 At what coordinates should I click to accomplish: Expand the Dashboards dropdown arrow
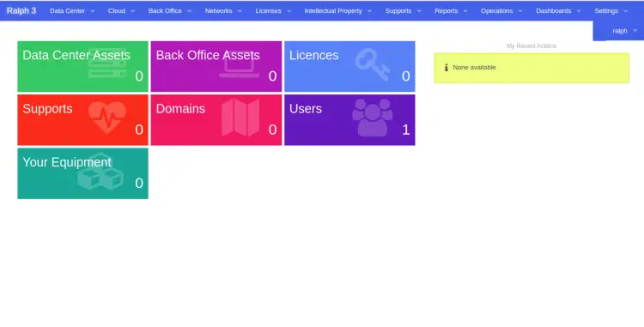point(579,11)
